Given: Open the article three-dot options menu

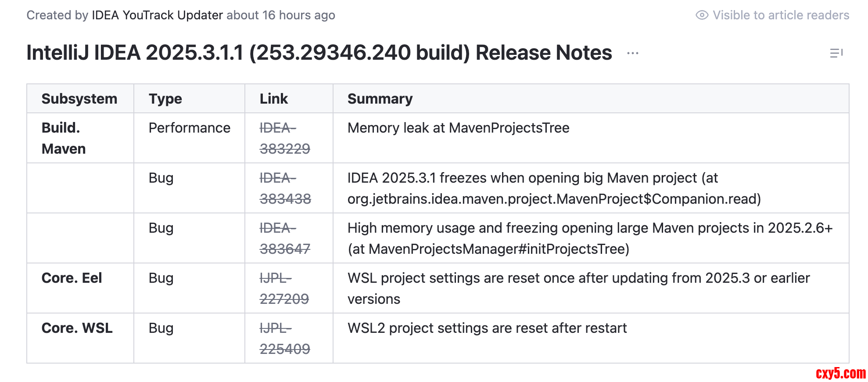Looking at the screenshot, I should pos(632,53).
